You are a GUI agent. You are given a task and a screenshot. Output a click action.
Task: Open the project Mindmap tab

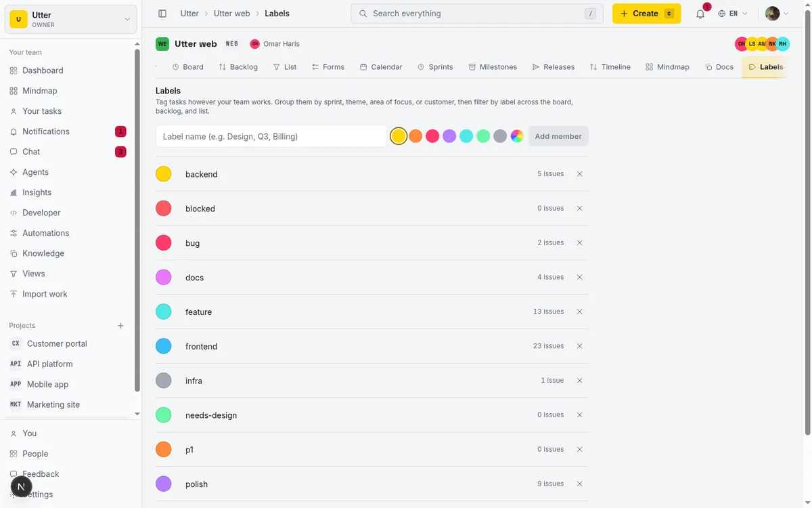click(x=667, y=67)
